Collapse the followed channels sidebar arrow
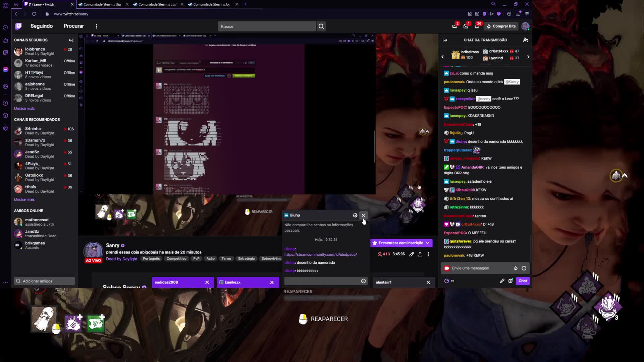This screenshot has height=362, width=644. point(71,40)
